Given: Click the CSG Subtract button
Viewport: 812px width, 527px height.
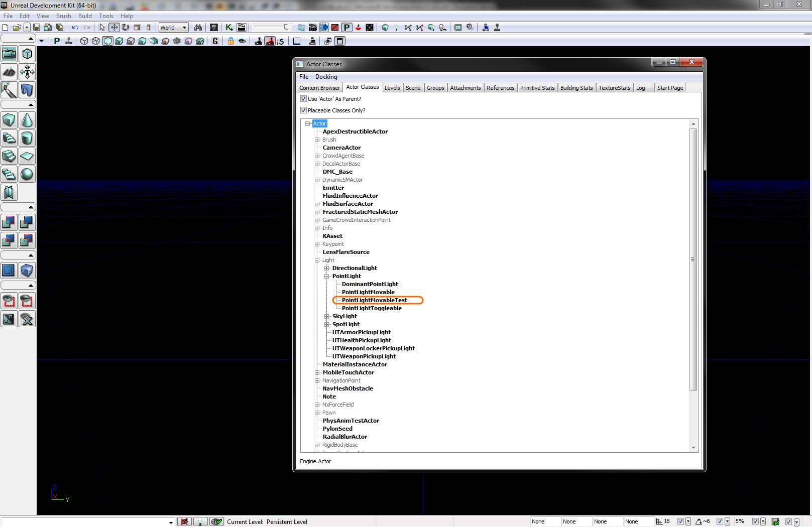Looking at the screenshot, I should (27, 222).
